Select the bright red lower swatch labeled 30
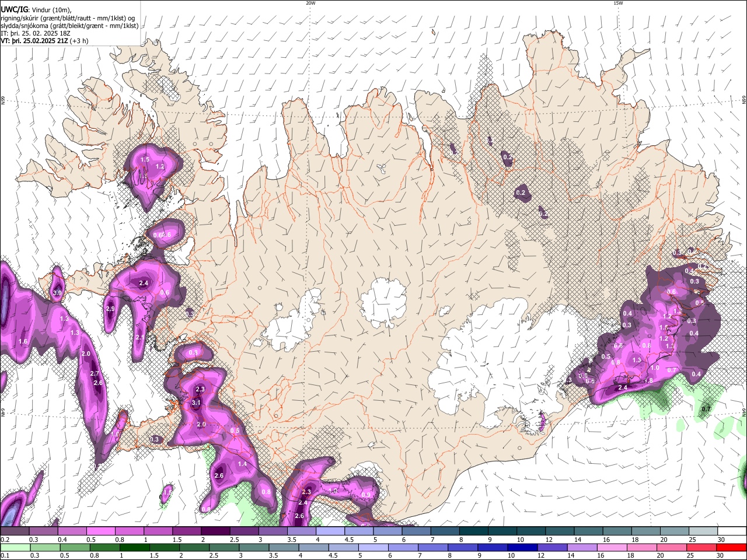This screenshot has height=560, width=747. pyautogui.click(x=732, y=547)
